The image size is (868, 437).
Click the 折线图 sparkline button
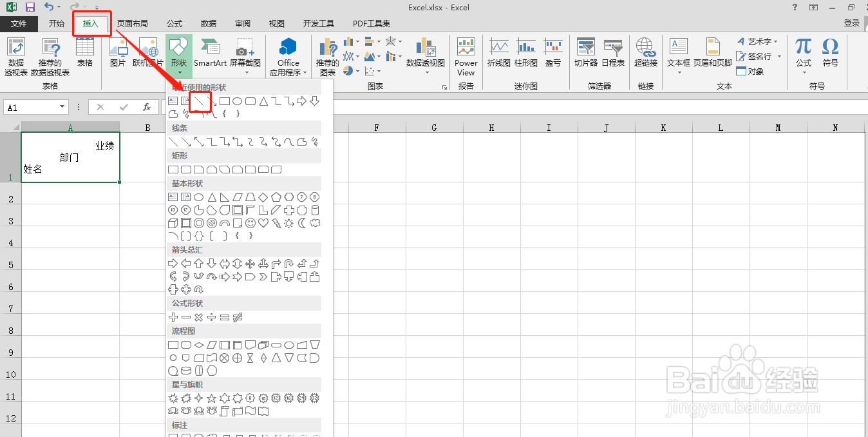[499, 52]
